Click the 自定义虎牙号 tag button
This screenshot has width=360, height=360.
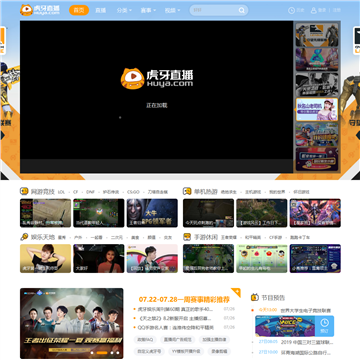[x=149, y=351]
